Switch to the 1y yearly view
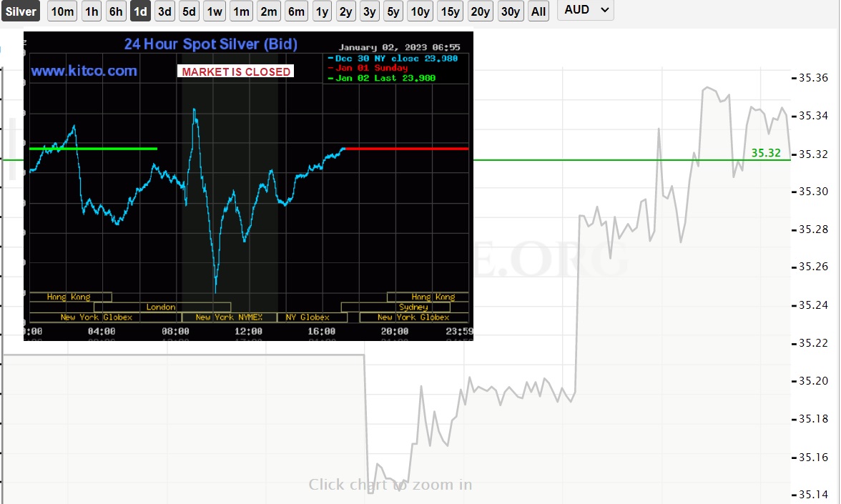841x504 pixels. point(323,11)
